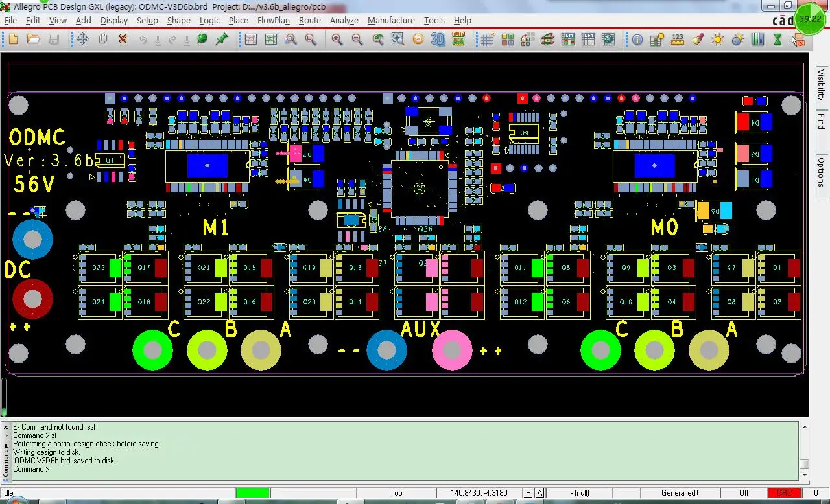Screen dimensions: 830x504
Task: Click the blue info Show Element icon
Action: click(x=637, y=40)
